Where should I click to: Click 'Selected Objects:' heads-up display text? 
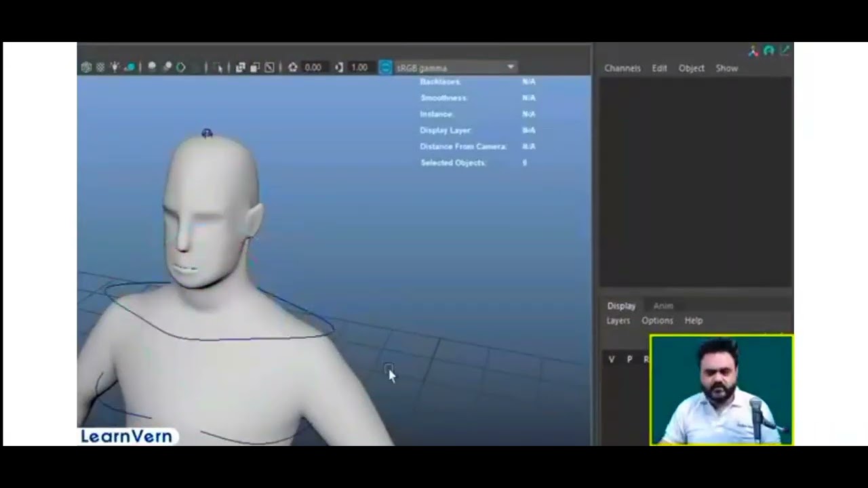(453, 163)
